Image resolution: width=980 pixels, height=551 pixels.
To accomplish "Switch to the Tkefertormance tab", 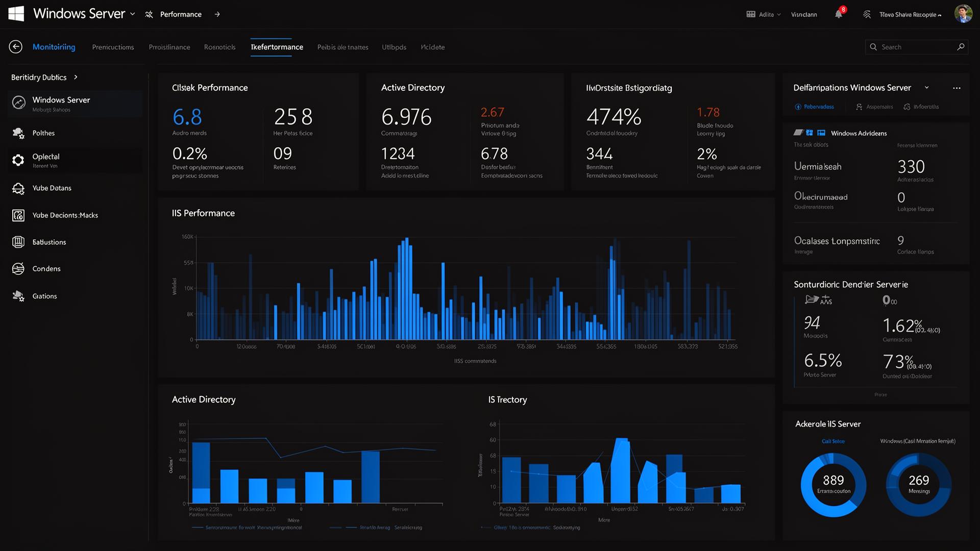I will tap(277, 47).
